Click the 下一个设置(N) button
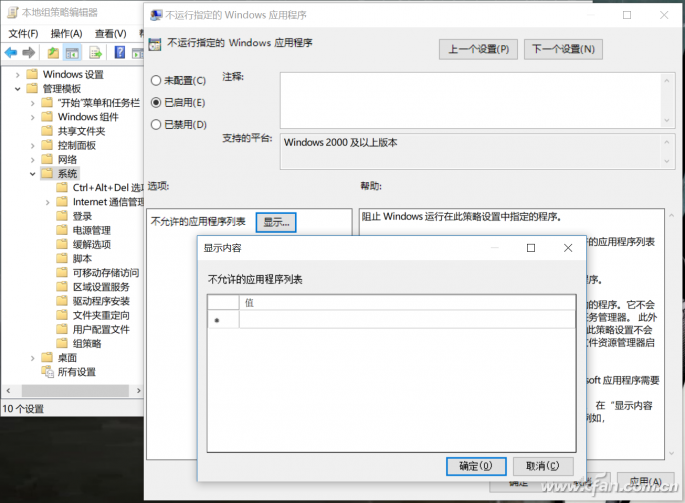The height and width of the screenshot is (503, 685). 563,49
